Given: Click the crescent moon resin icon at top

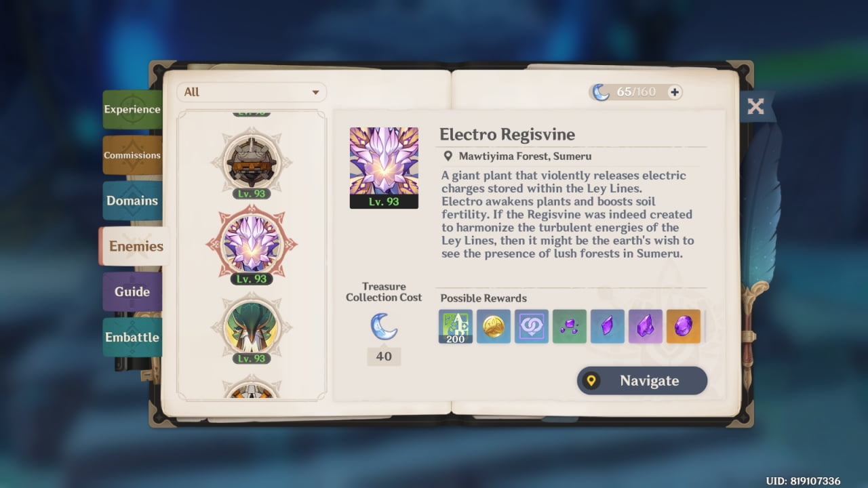Looking at the screenshot, I should coord(601,92).
